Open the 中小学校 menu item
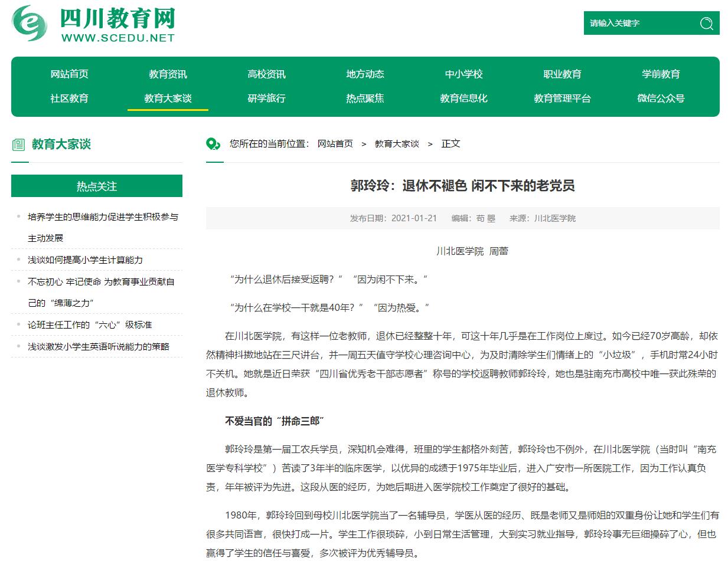This screenshot has width=728, height=561. (x=463, y=74)
